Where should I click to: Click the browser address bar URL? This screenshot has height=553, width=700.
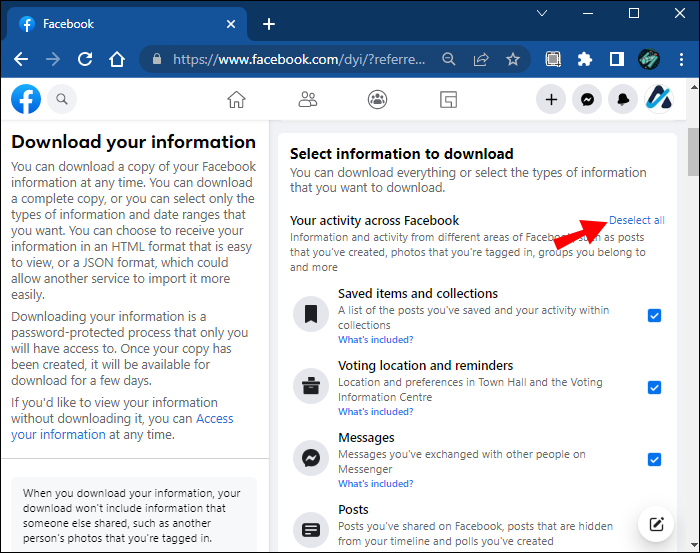(x=300, y=59)
